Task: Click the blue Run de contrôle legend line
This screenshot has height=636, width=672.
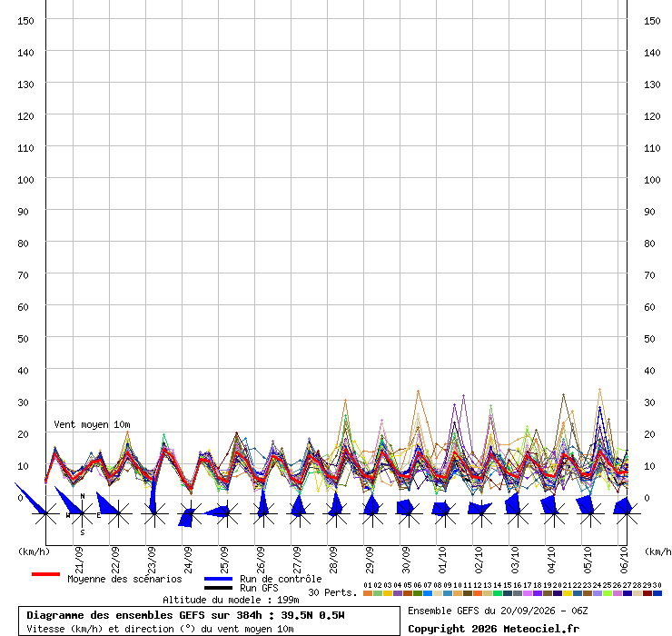Action: click(x=219, y=579)
